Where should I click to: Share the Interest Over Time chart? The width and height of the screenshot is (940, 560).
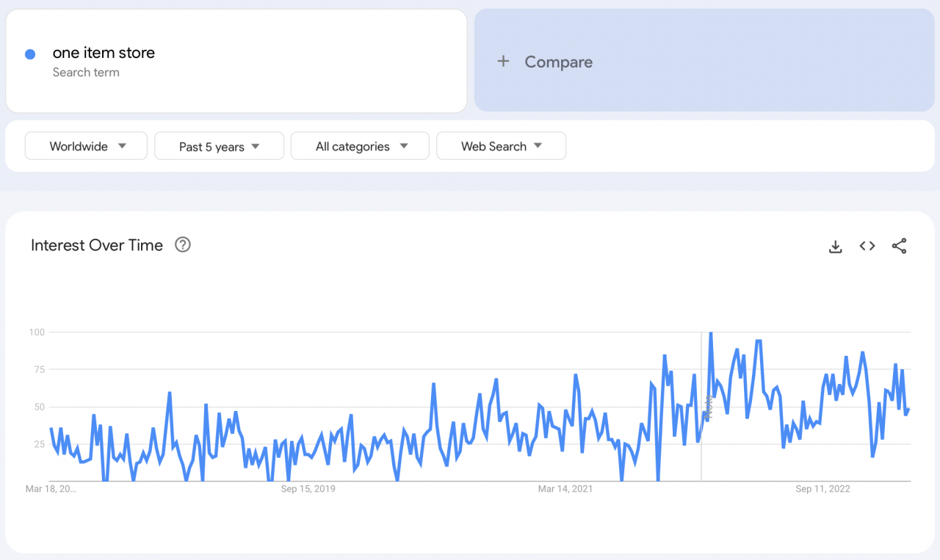899,247
